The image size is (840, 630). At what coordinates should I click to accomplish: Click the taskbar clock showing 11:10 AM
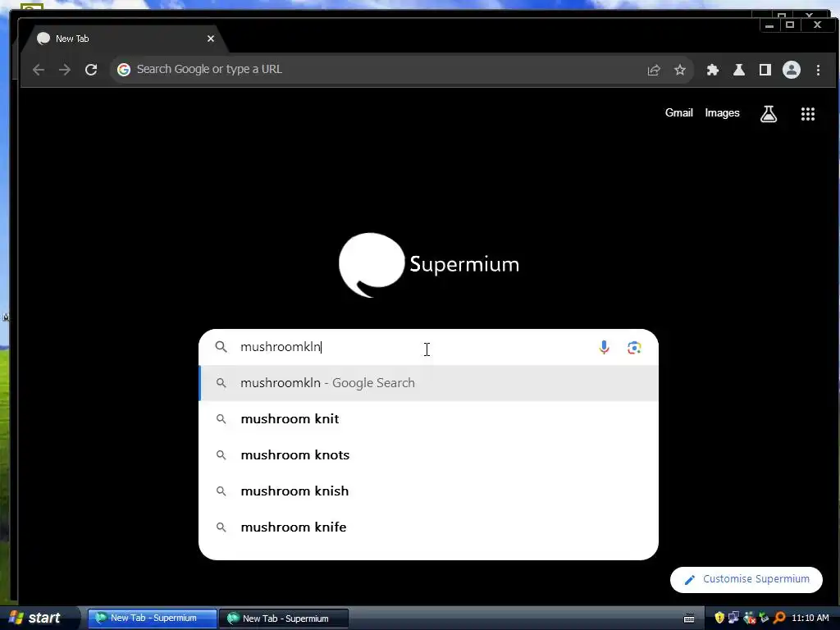point(810,619)
